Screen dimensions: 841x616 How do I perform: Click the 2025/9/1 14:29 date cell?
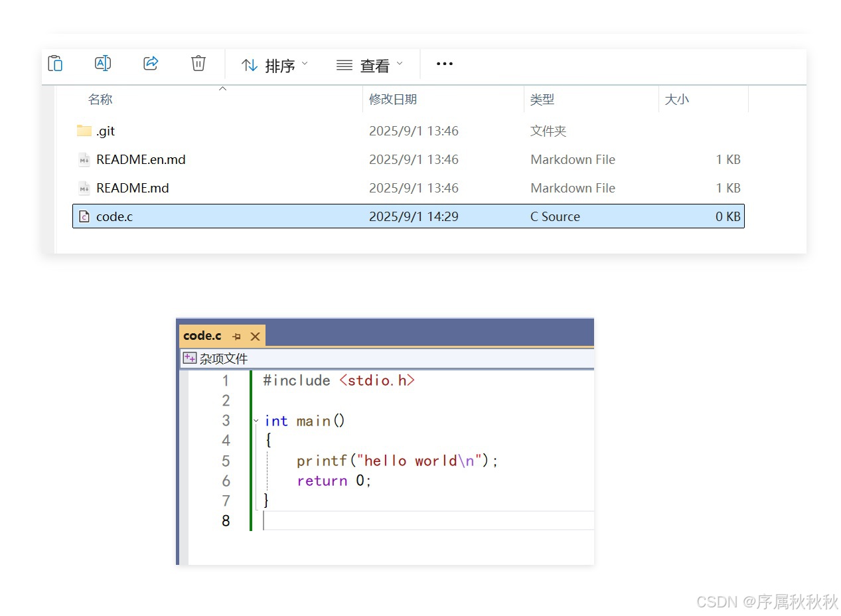pyautogui.click(x=414, y=216)
